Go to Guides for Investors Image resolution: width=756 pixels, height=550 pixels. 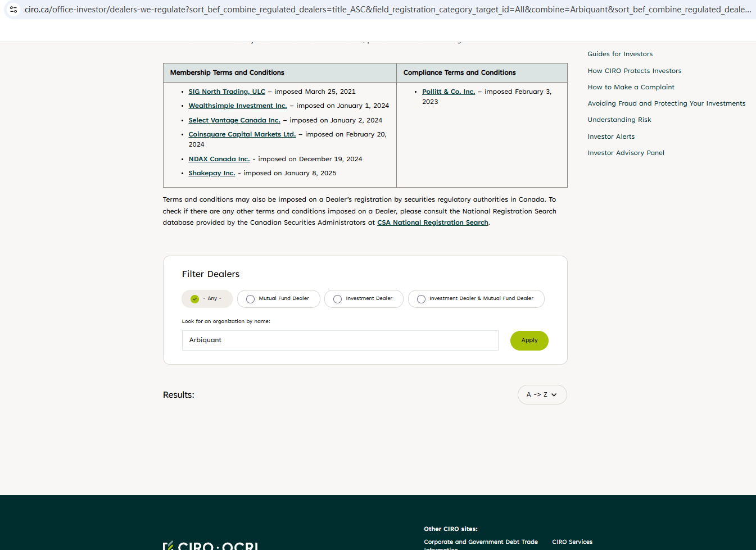pos(620,54)
